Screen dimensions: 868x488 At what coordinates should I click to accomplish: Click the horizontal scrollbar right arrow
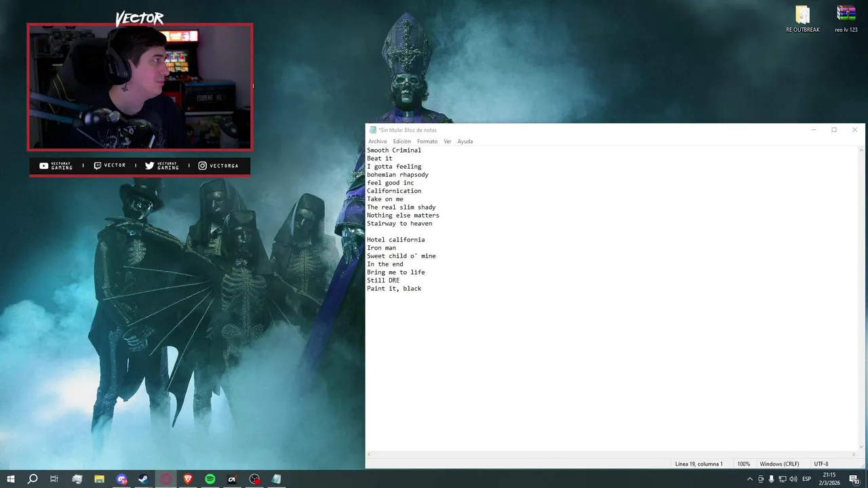tap(854, 455)
